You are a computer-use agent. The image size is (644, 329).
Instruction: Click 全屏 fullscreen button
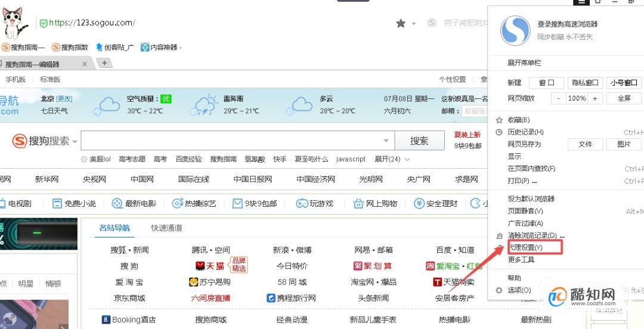point(624,98)
